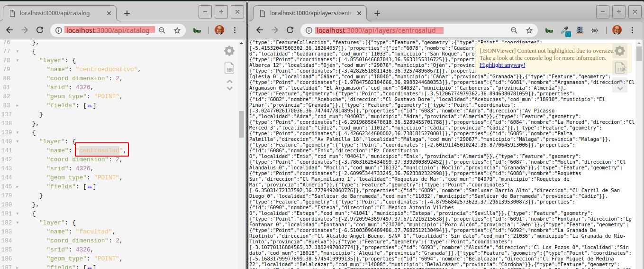644x269 pixels.
Task: Click JSONViewer down arrow in catalog window
Action: click(229, 88)
